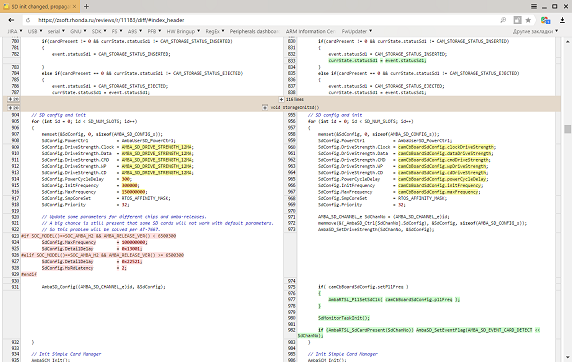Reload the page with the refresh icon
Screen dimensions: 572x362
pos(28,20)
